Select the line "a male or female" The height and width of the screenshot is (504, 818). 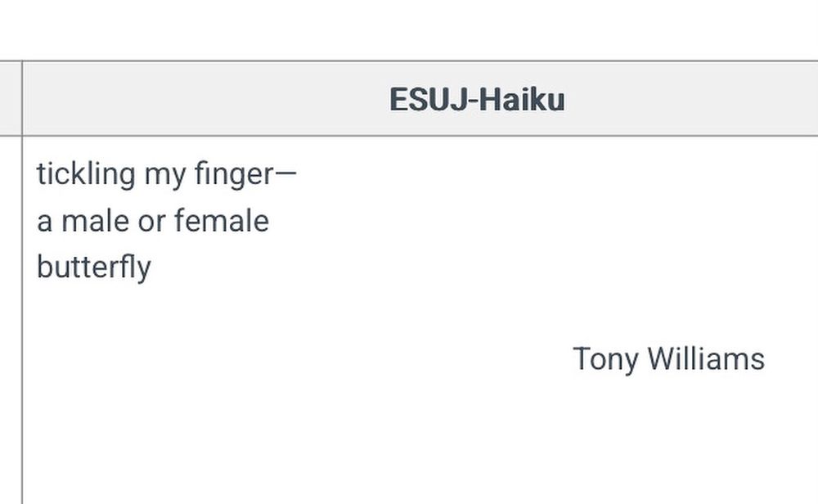(x=153, y=221)
